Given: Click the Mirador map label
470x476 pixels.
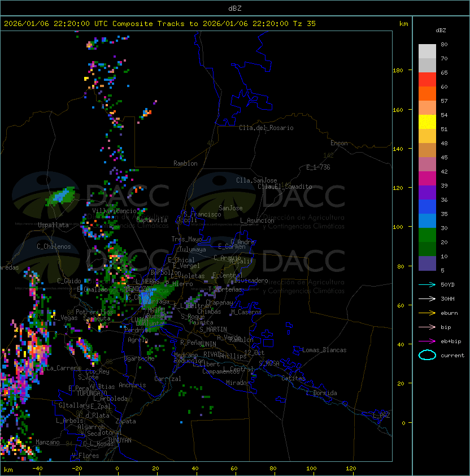Looking at the screenshot, I should (238, 383).
